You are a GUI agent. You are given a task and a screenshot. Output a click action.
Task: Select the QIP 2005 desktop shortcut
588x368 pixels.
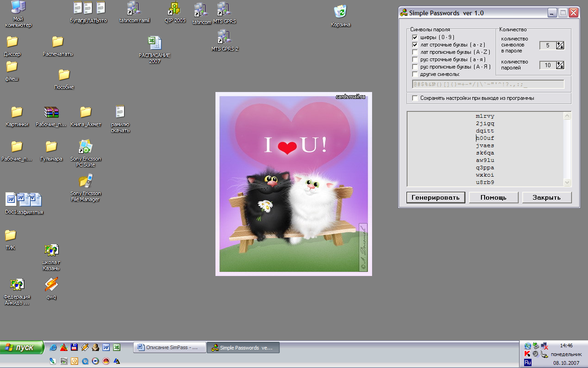click(175, 13)
